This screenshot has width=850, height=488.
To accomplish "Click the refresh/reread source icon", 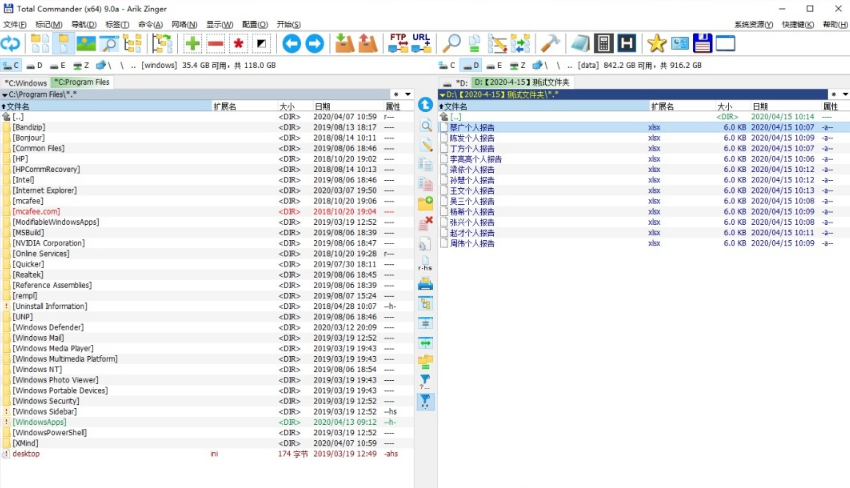I will 10,43.
